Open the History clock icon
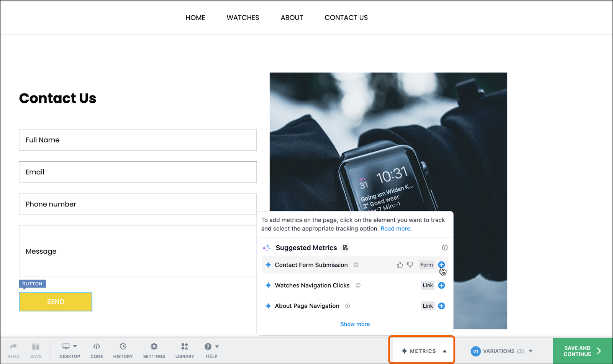The height and width of the screenshot is (364, 613). [123, 346]
